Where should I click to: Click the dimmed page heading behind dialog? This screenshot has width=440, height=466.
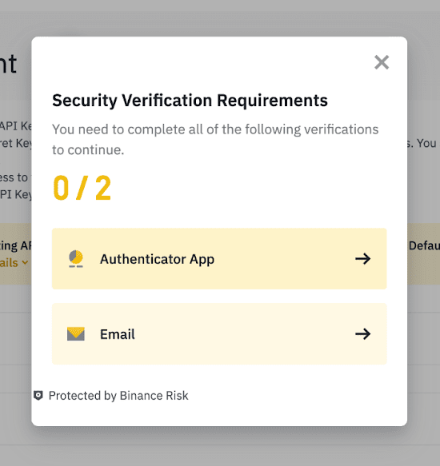(8, 64)
